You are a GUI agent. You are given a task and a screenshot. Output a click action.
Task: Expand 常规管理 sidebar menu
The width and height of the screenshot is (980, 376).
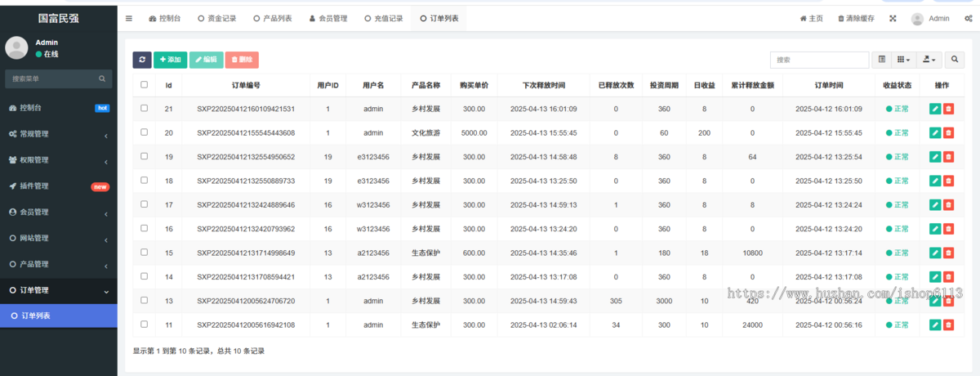pyautogui.click(x=59, y=133)
